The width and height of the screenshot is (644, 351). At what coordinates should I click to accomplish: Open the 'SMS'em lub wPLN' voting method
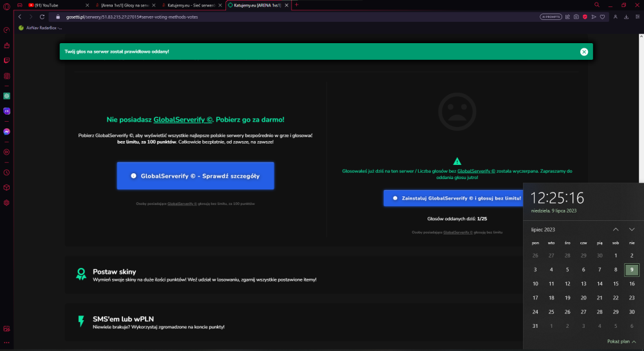pyautogui.click(x=294, y=322)
